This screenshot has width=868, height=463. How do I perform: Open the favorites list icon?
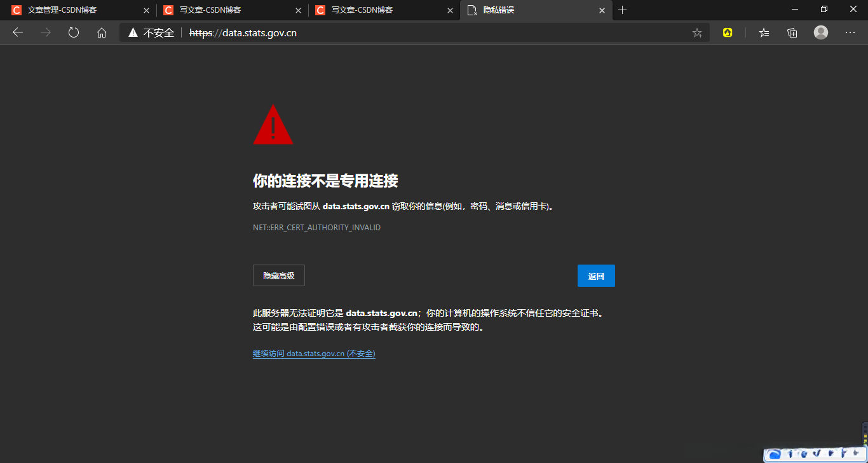pos(763,32)
